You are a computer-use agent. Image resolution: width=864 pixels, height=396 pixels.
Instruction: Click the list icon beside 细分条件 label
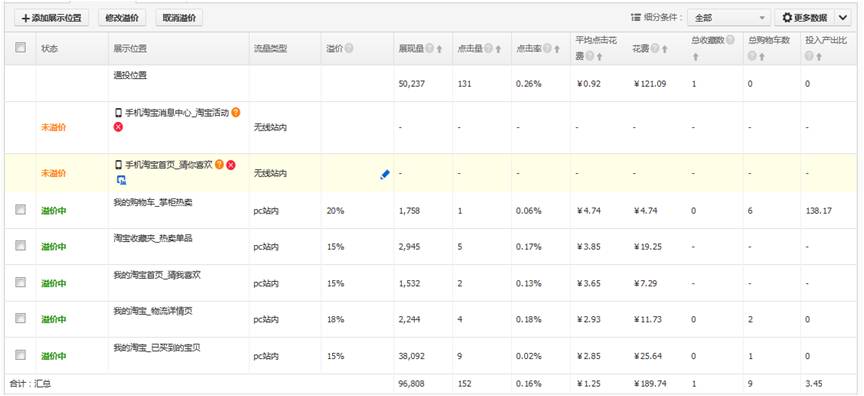tap(636, 18)
